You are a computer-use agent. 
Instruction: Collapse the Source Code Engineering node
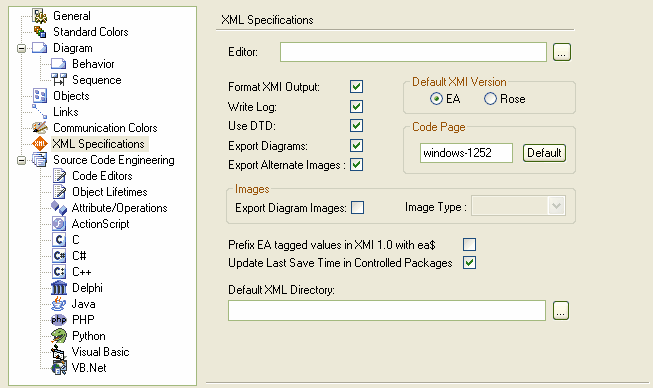click(21, 160)
